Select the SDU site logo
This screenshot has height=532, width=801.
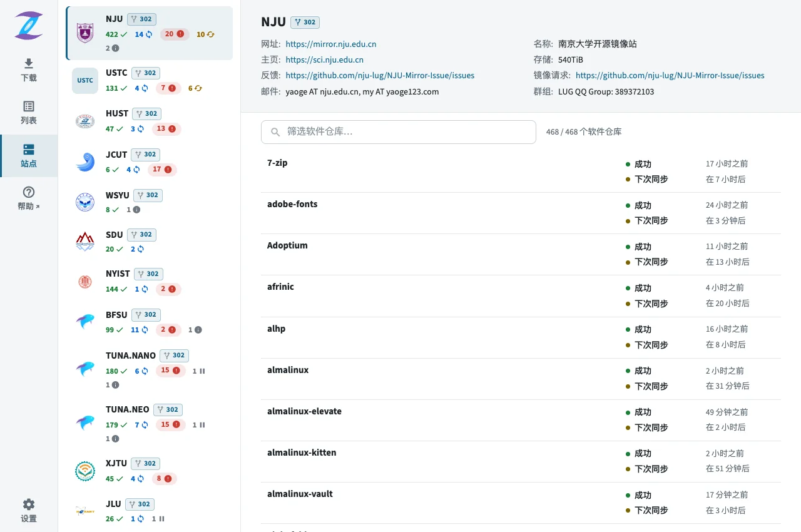point(85,242)
